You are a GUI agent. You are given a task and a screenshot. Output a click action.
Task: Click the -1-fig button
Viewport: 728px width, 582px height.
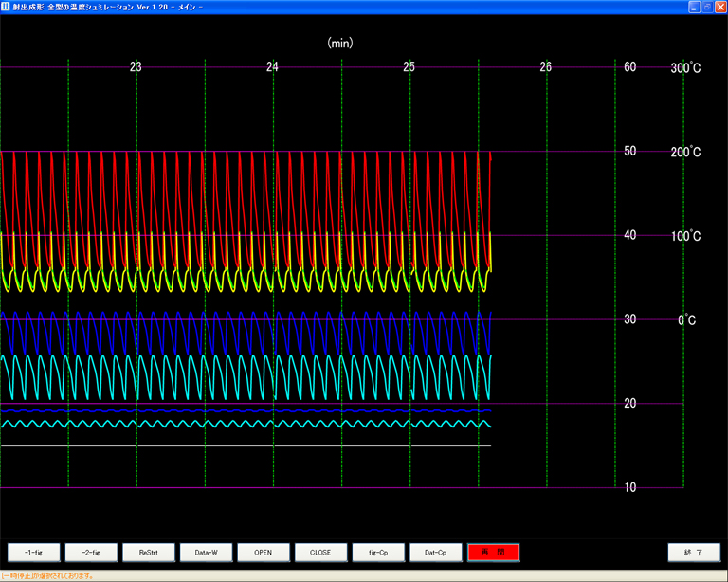pos(34,553)
